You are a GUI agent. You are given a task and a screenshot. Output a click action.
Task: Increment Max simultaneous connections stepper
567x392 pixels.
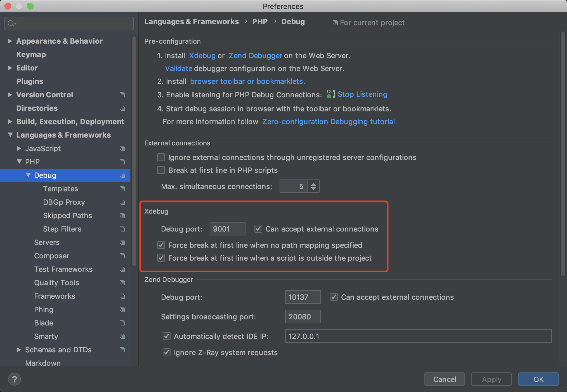(314, 184)
